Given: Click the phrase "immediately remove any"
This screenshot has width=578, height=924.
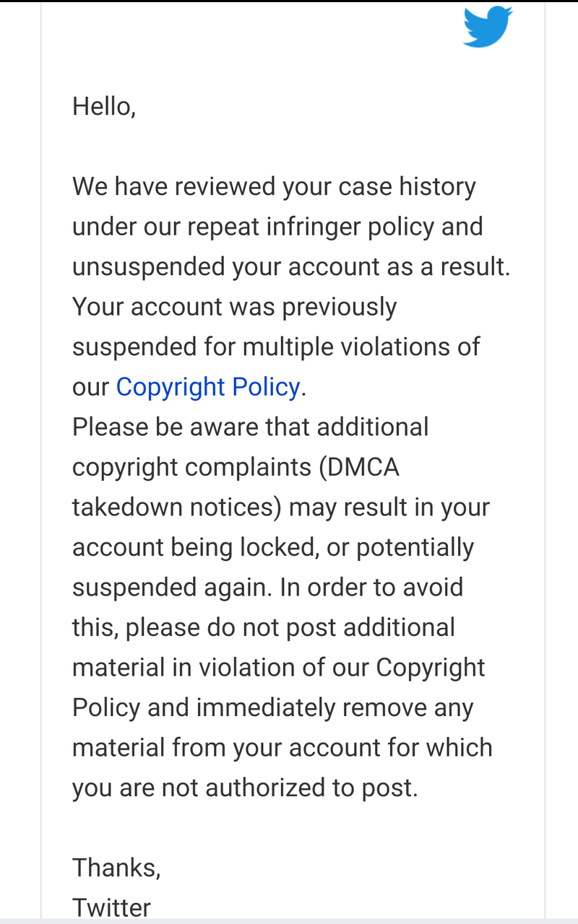Looking at the screenshot, I should tap(335, 707).
